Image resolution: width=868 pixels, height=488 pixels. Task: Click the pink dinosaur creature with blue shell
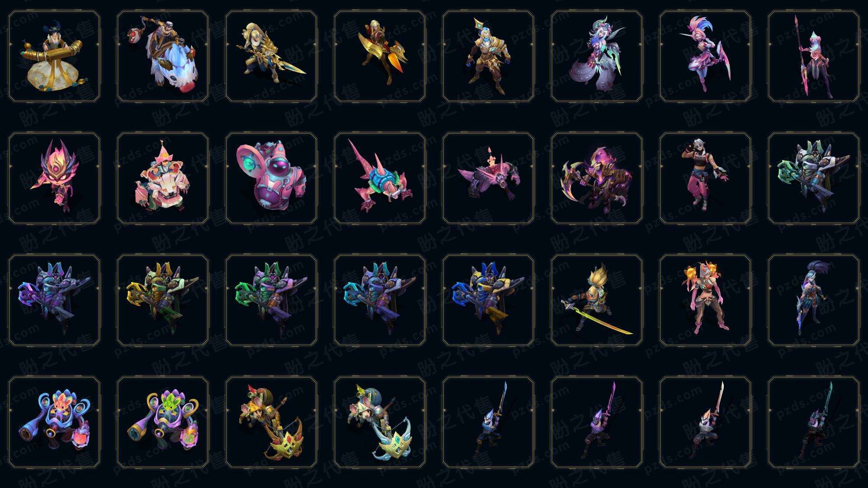coord(380,178)
